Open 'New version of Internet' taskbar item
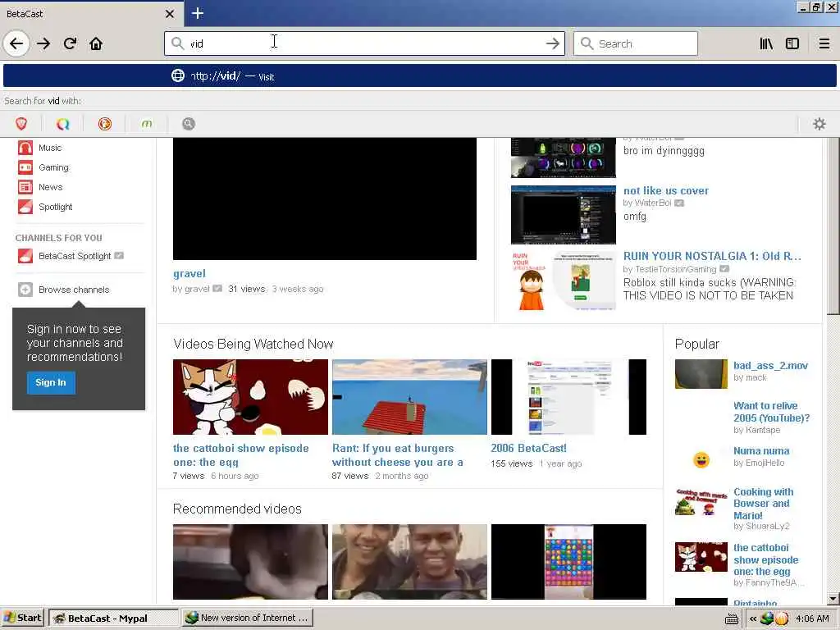 (247, 618)
